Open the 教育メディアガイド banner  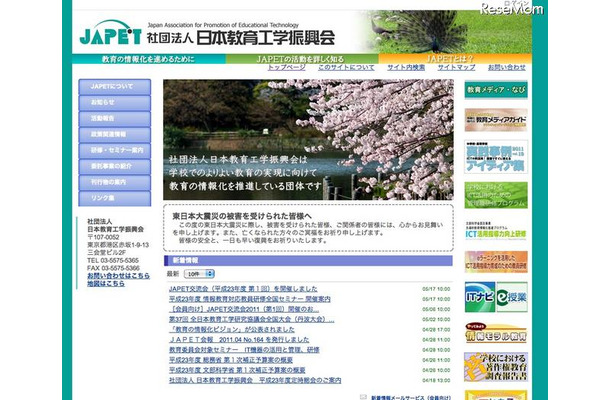click(496, 120)
